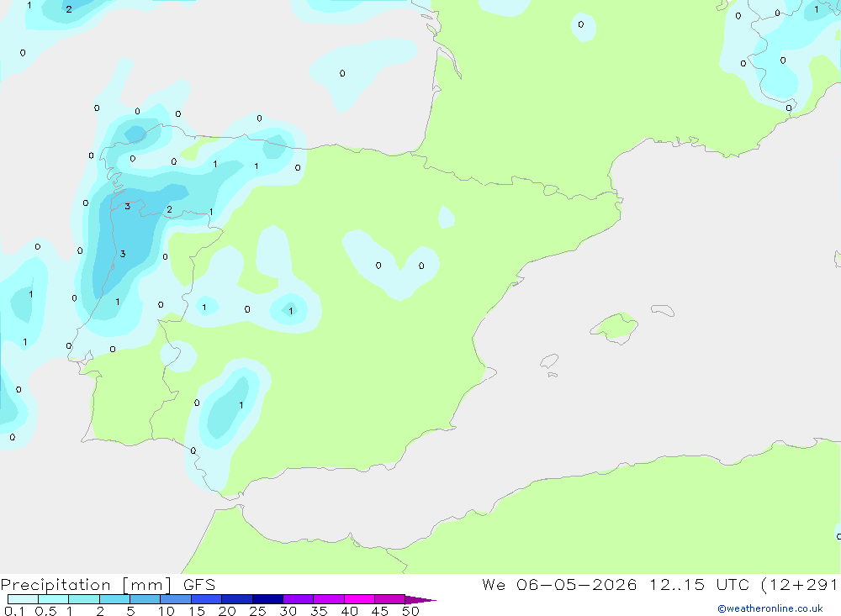This screenshot has height=616, width=841.
Task: Click the 1 value in southern Spain rain patch
Action: [x=241, y=405]
